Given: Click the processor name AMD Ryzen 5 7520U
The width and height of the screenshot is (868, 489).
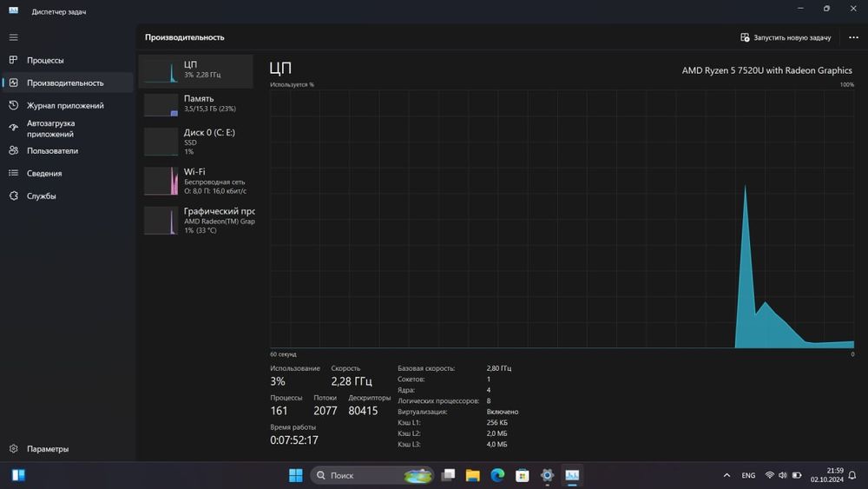Looking at the screenshot, I should coord(766,70).
